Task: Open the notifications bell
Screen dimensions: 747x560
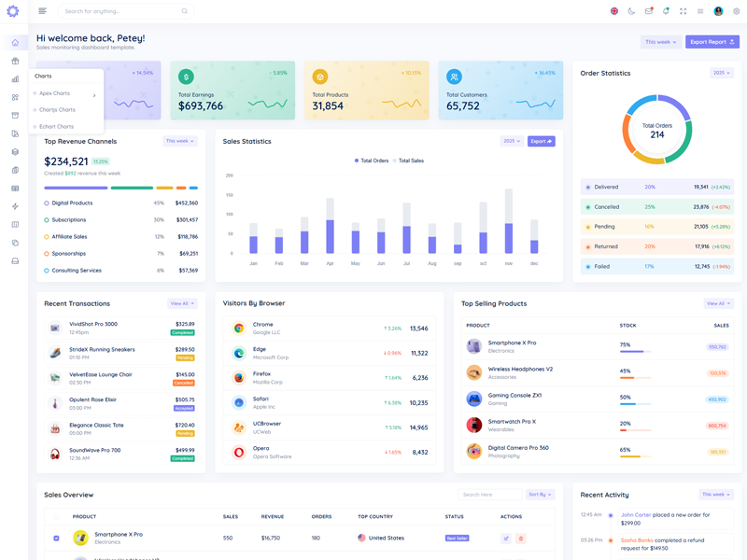Action: click(666, 11)
